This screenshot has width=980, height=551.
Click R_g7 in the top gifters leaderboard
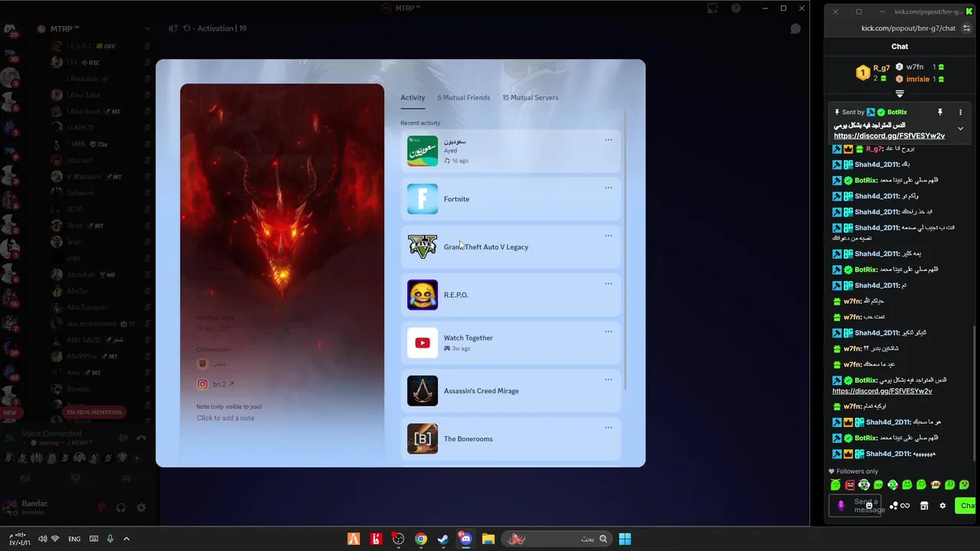pyautogui.click(x=881, y=68)
